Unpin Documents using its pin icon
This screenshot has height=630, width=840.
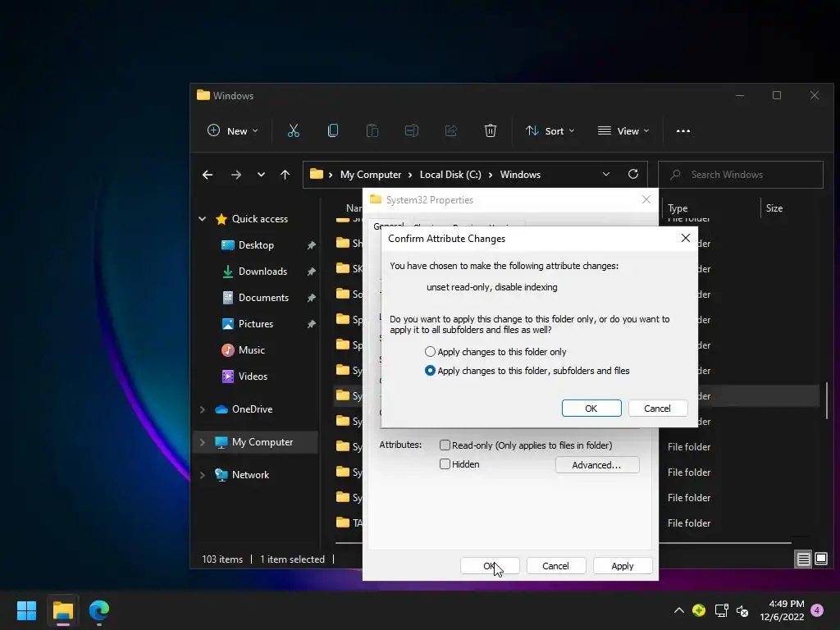(x=311, y=298)
